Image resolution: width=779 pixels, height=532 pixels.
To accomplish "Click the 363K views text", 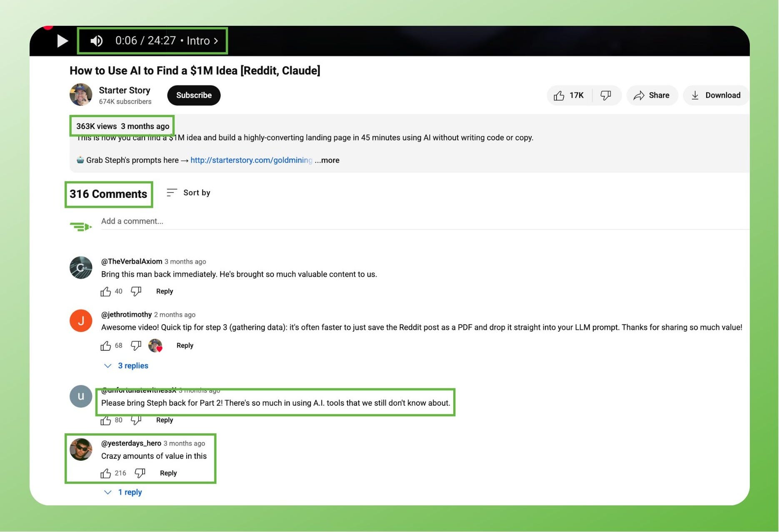I will [97, 126].
